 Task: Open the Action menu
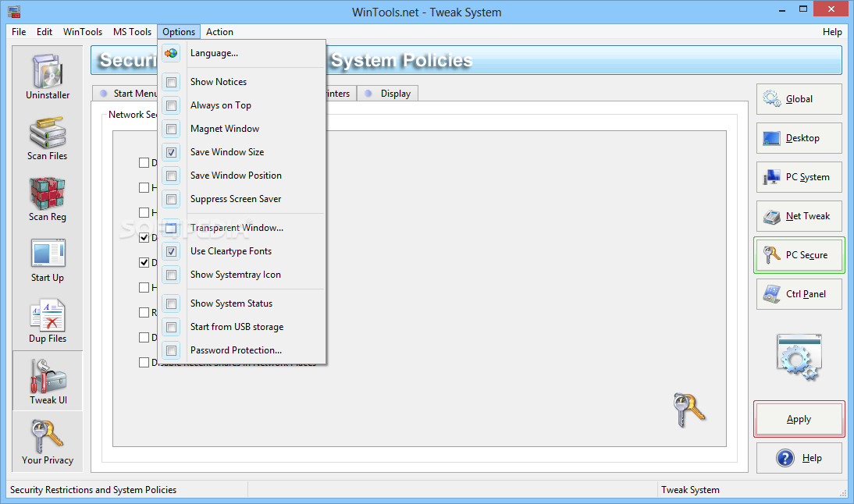point(219,32)
